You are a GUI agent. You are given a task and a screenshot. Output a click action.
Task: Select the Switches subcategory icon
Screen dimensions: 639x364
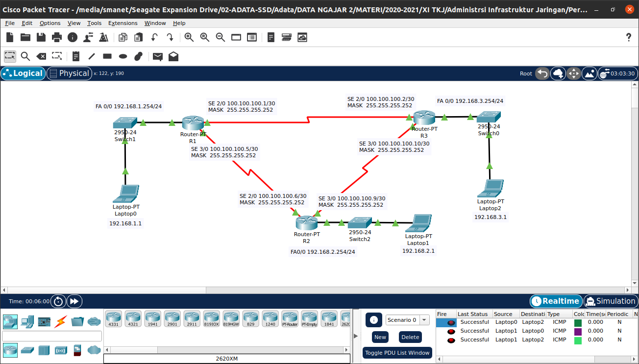tap(27, 350)
